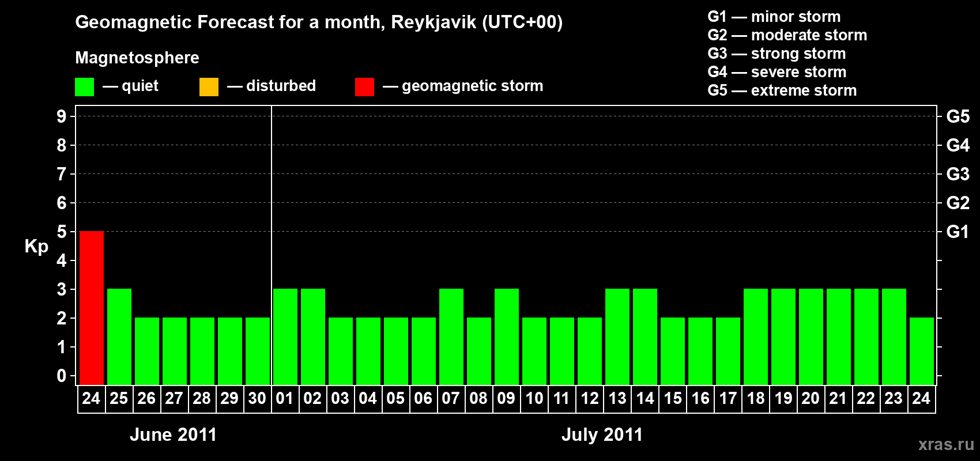Click the right-axis G5 label

(x=958, y=116)
